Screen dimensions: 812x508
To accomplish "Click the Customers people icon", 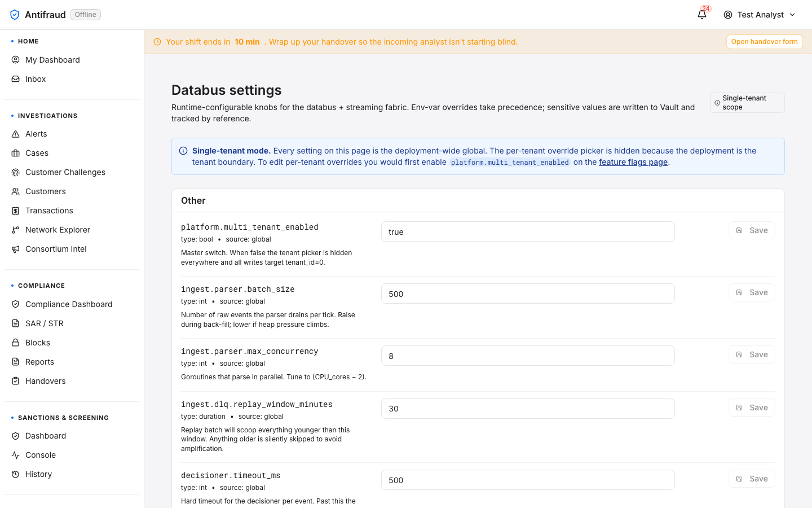I will tap(16, 191).
